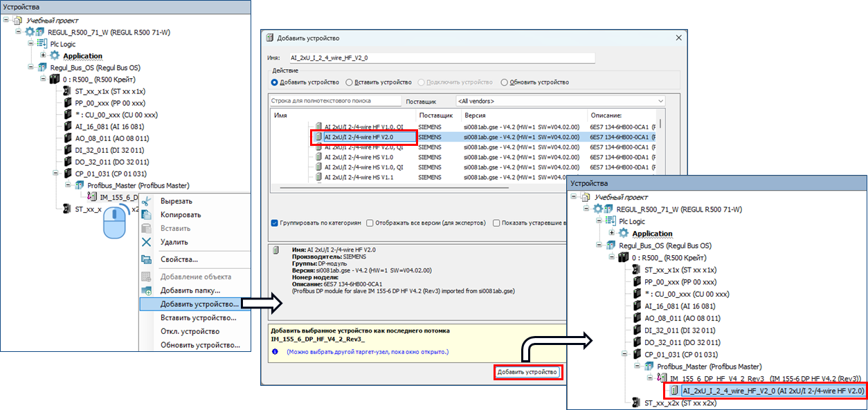Enable Отображать все версии (для экспертов) checkbox
This screenshot has height=410, width=868.
pos(370,223)
